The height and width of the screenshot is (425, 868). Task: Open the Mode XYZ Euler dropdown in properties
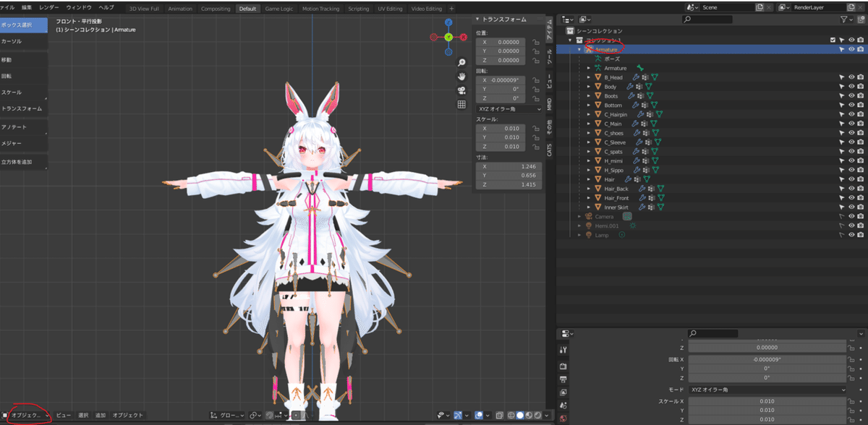[x=767, y=390]
